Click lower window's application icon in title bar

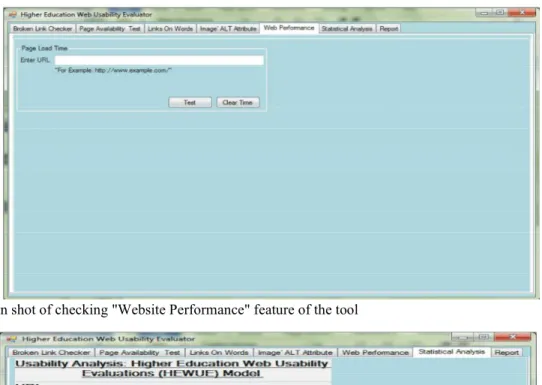(x=12, y=339)
